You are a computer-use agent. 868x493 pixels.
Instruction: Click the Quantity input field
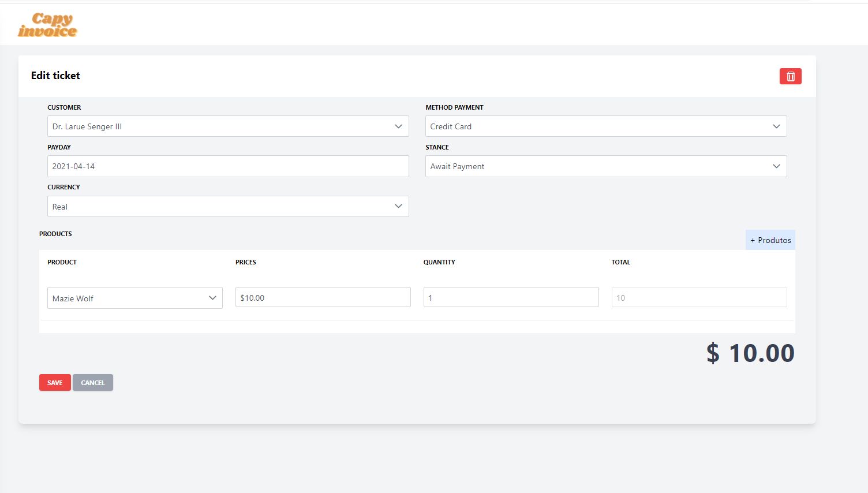tap(511, 297)
